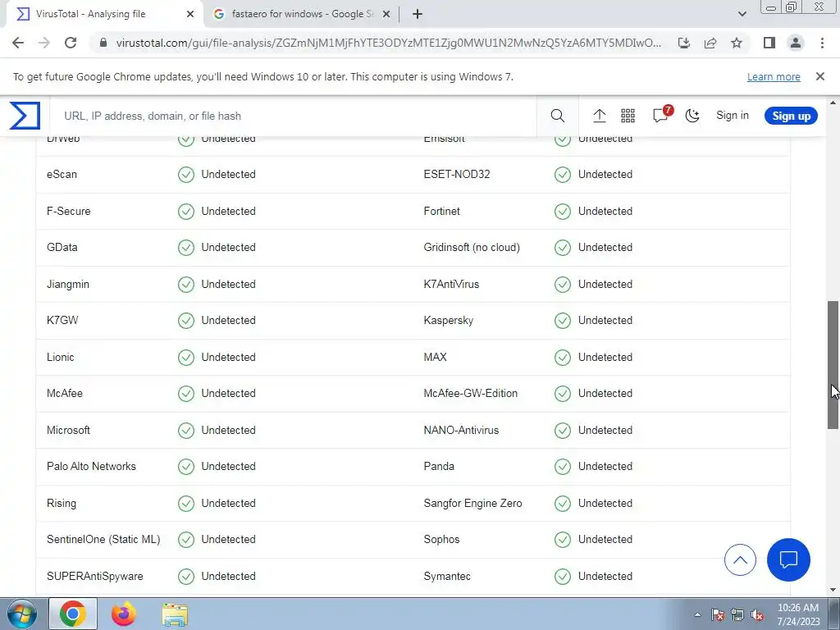
Task: Click F-Secure engine name
Action: click(x=69, y=211)
